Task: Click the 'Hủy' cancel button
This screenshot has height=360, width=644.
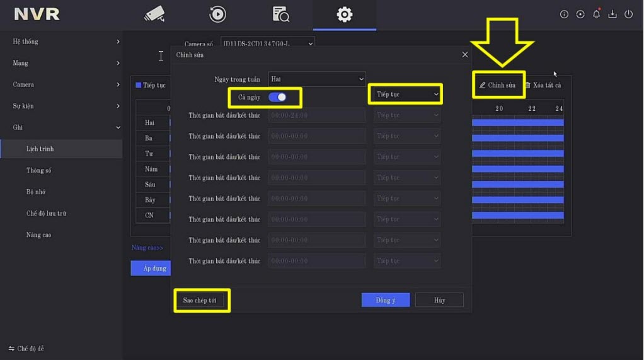Action: point(439,300)
